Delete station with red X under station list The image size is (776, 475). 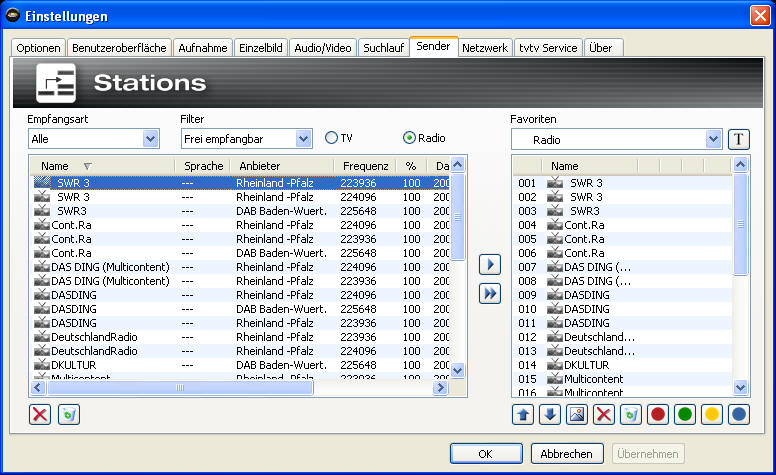[40, 414]
